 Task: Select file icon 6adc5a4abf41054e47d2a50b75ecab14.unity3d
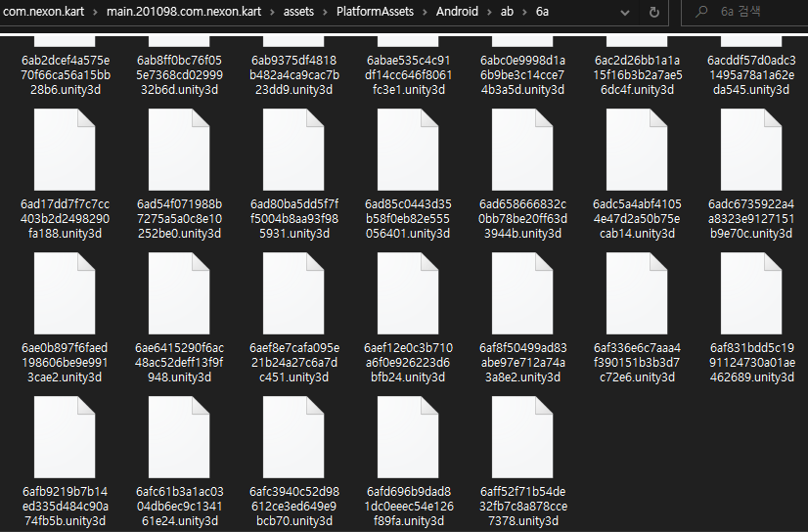pos(637,150)
